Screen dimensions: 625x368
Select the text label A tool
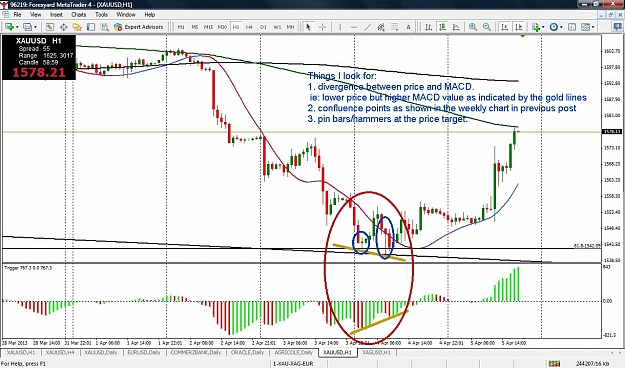pyautogui.click(x=408, y=27)
